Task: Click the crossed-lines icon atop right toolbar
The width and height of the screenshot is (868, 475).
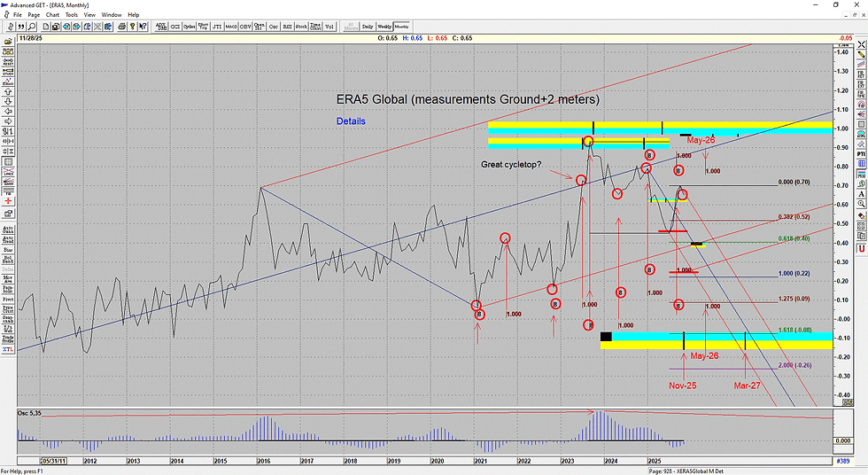Action: pos(861,43)
